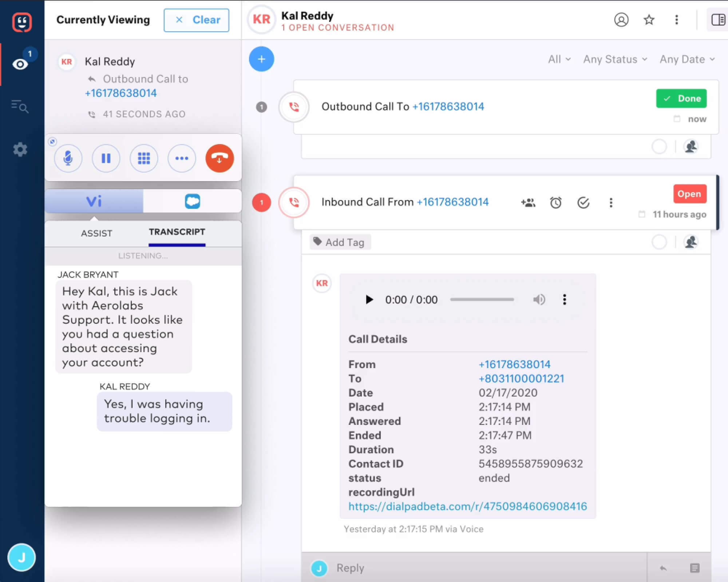Open the Salesforce cloud tab
The width and height of the screenshot is (728, 582).
click(x=192, y=201)
